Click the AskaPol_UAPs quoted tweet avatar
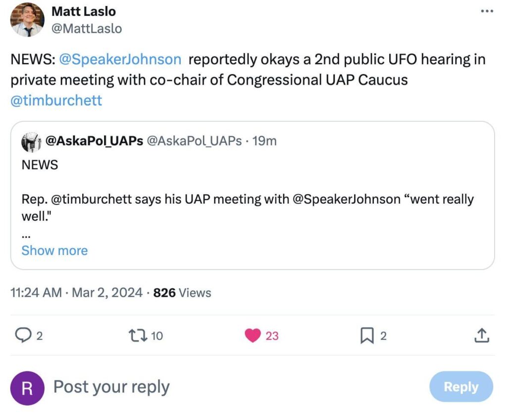Screen dimensions: 507x420 [x=30, y=141]
